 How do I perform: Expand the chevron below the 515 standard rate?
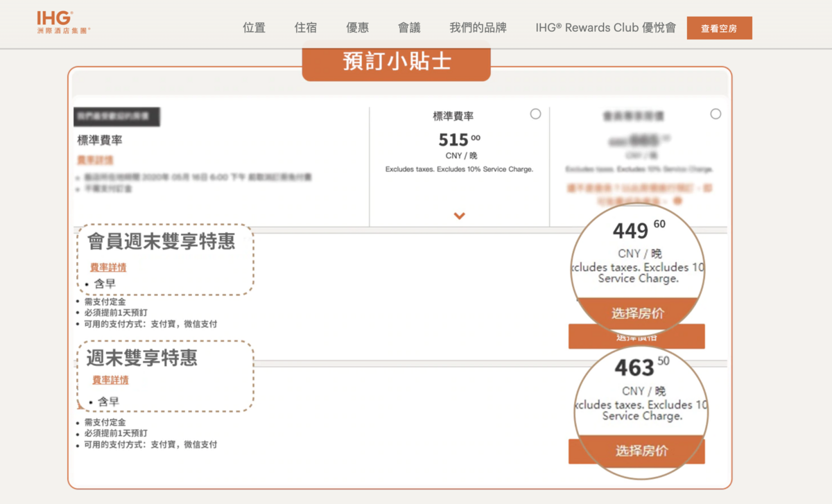[459, 216]
